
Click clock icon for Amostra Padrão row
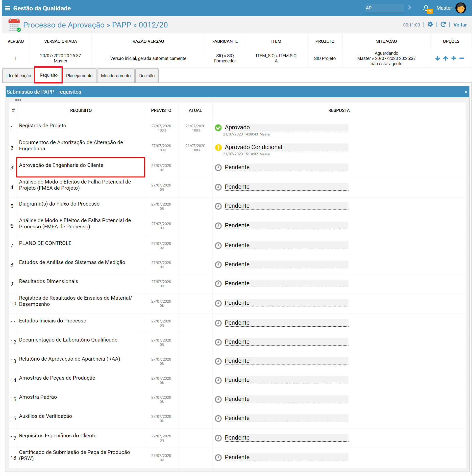click(x=218, y=399)
